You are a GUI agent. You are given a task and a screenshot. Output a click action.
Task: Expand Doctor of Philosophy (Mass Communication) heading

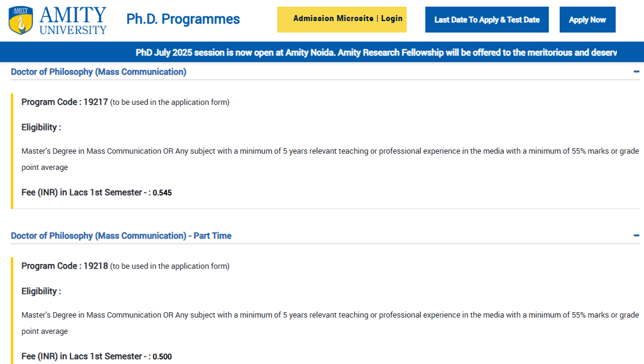(x=99, y=72)
